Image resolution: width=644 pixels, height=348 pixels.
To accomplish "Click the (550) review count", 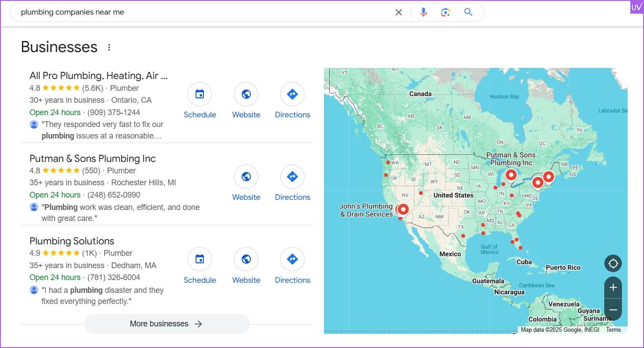I will pyautogui.click(x=91, y=170).
